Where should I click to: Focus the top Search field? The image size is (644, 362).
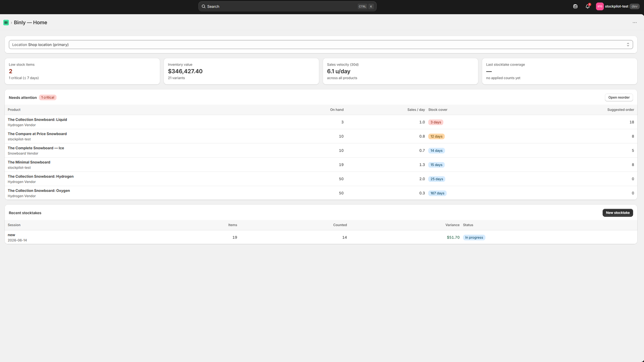(x=287, y=6)
